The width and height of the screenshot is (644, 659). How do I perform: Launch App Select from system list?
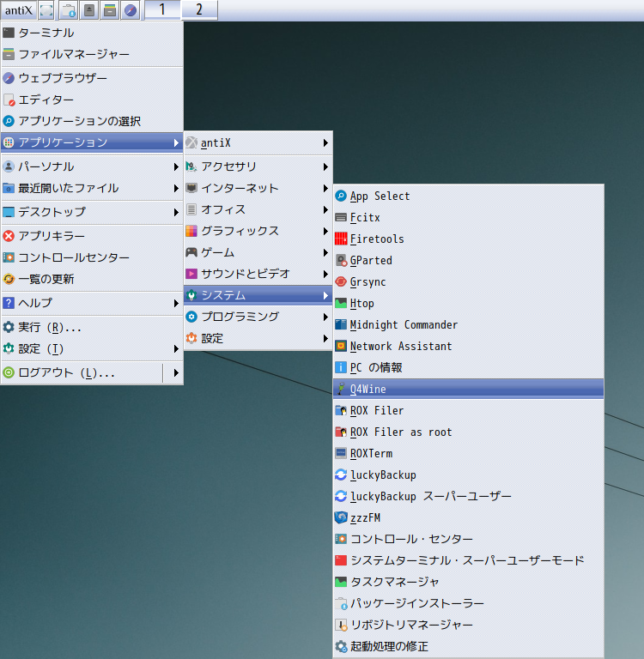point(468,196)
